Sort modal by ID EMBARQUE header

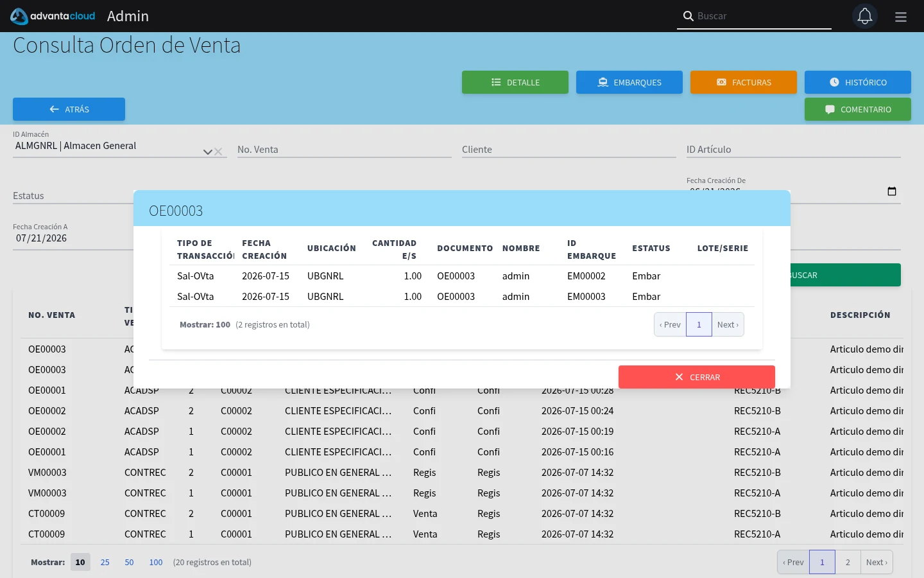(592, 249)
